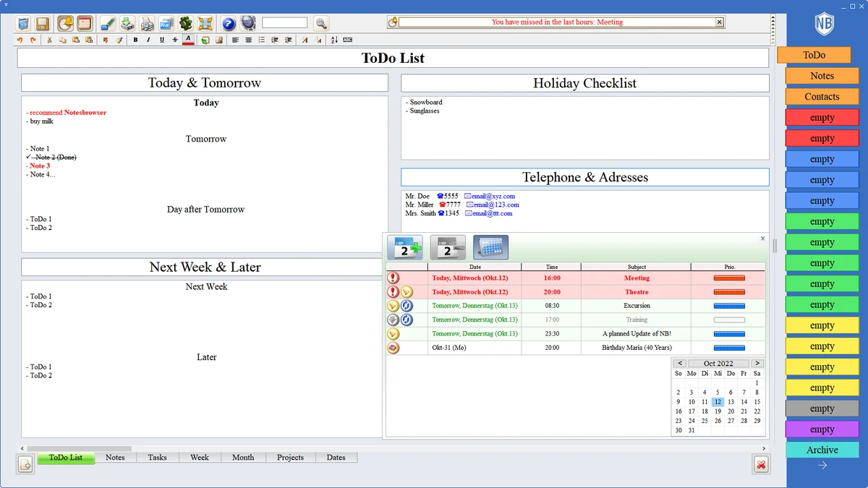Click the email@xyz.com link
868x488 pixels.
pos(493,196)
